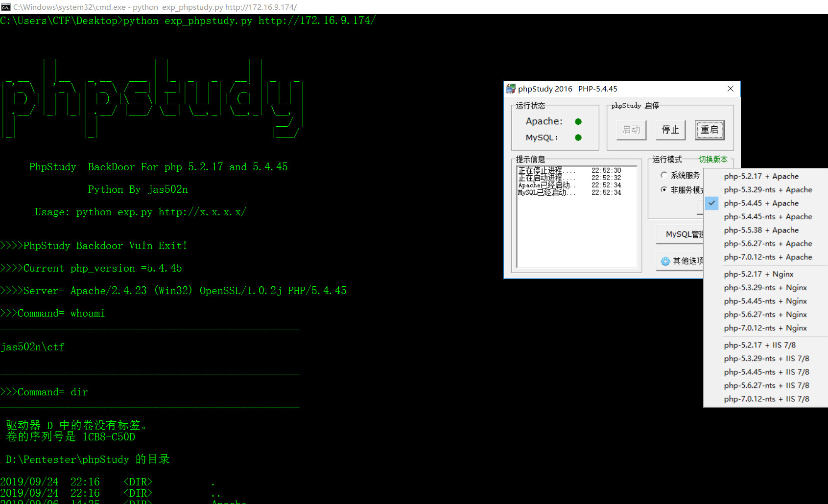Click the 'phpStudy 启停' group label
The image size is (828, 504).
(x=635, y=106)
